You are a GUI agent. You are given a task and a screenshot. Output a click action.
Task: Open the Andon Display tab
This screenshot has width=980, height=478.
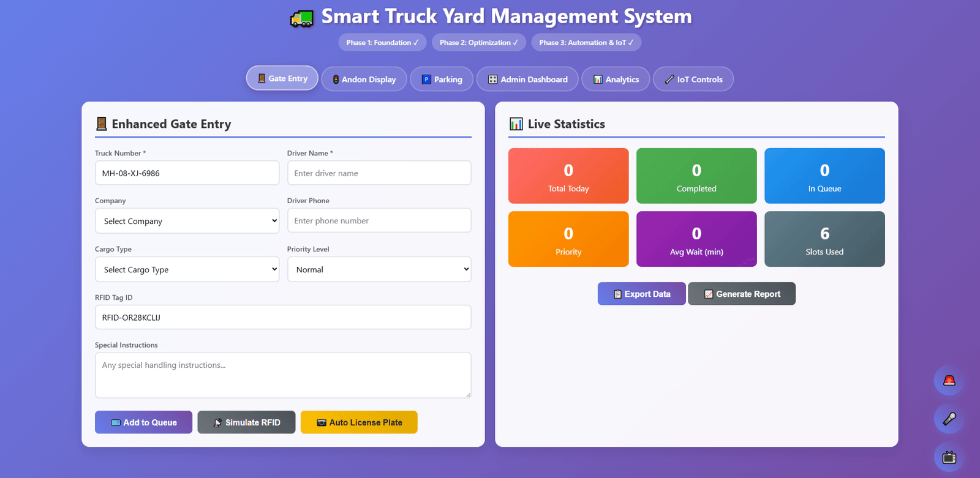364,79
